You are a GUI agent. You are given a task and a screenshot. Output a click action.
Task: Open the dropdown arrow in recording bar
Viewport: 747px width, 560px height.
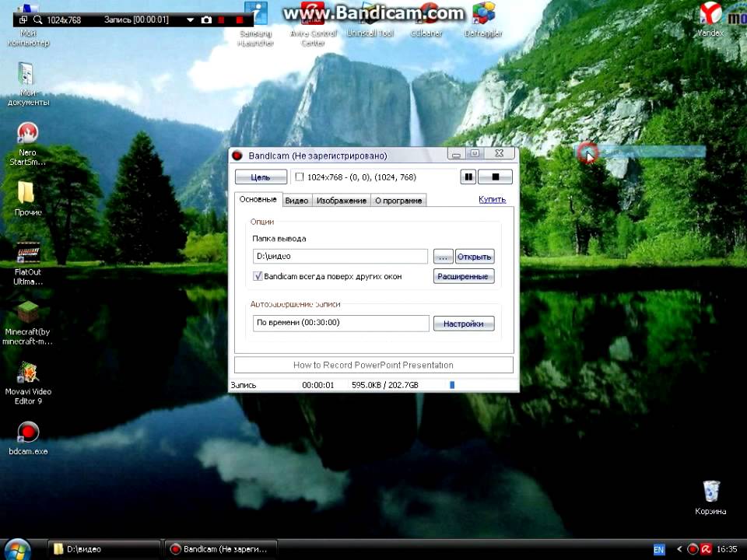pos(190,20)
